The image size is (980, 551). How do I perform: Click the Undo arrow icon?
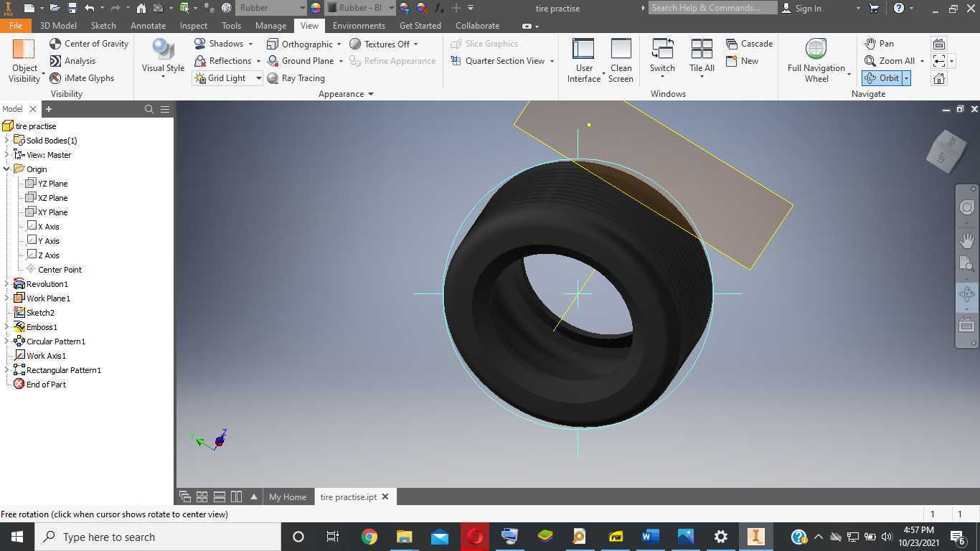pos(89,8)
